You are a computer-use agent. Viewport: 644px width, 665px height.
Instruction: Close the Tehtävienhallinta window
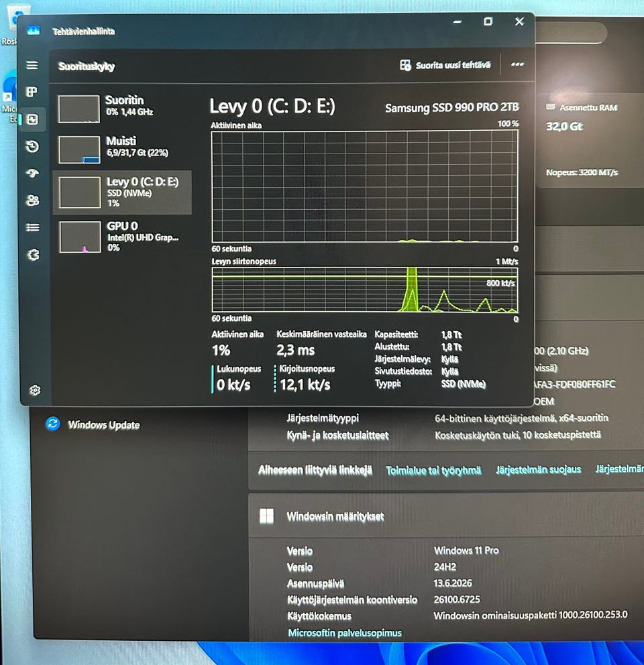point(519,21)
